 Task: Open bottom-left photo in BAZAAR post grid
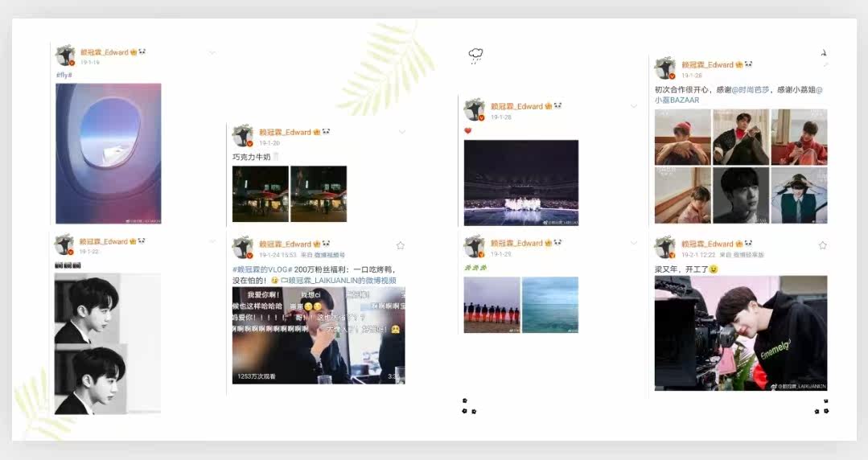(682, 195)
